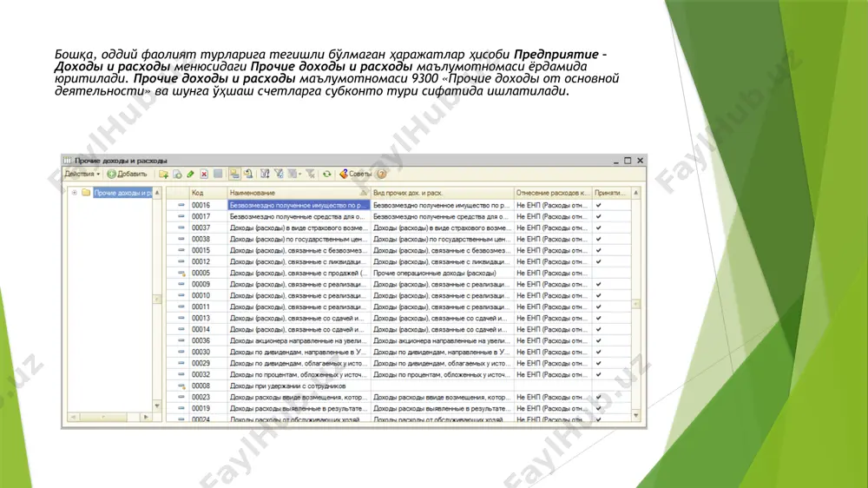Open the Действия dropdown menu
868x488 pixels.
[x=82, y=174]
